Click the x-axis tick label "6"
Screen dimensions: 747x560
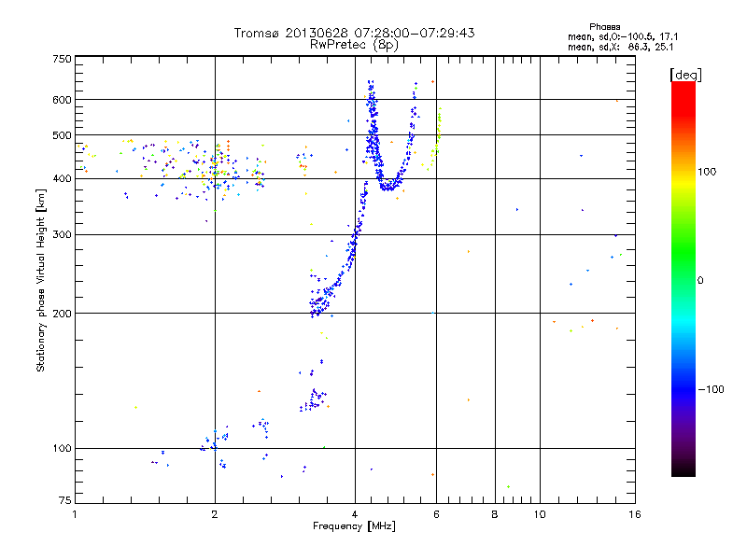coord(436,514)
